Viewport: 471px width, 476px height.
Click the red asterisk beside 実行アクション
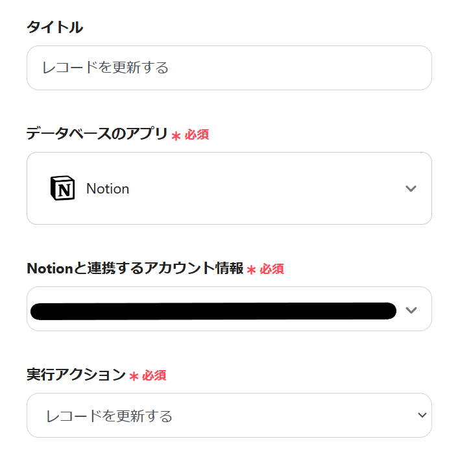(x=134, y=377)
